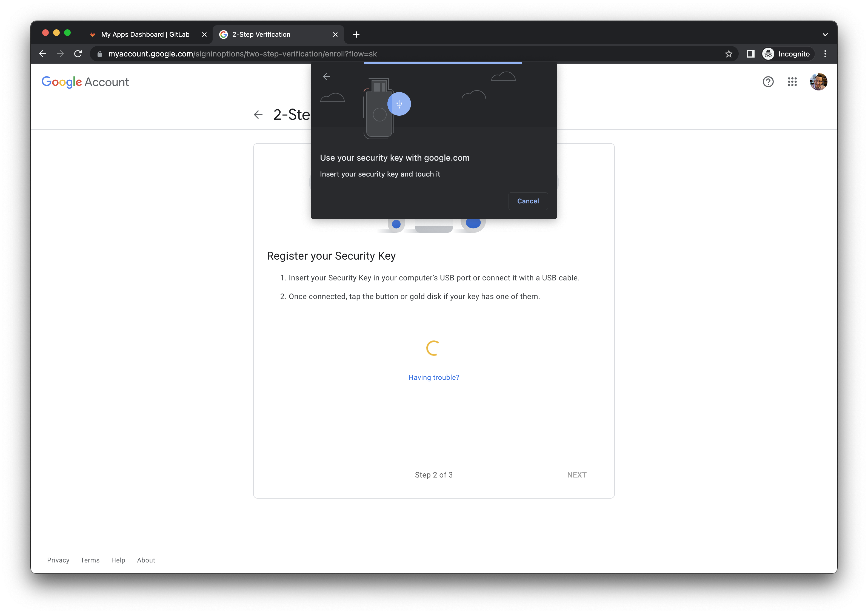Expand the tab search chevron

tap(825, 35)
